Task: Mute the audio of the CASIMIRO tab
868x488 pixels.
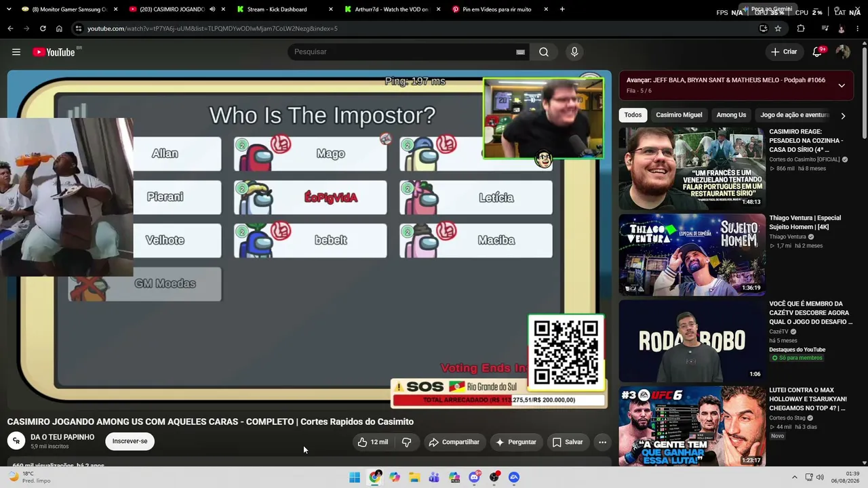Action: (212, 9)
